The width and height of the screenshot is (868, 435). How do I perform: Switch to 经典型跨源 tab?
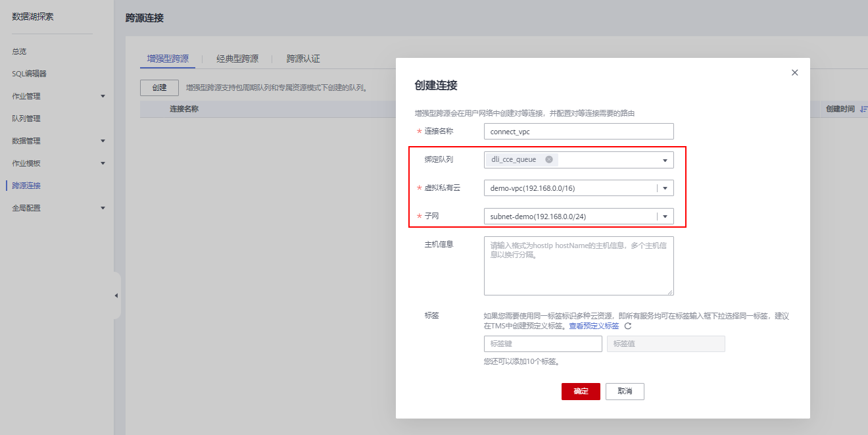click(x=237, y=59)
